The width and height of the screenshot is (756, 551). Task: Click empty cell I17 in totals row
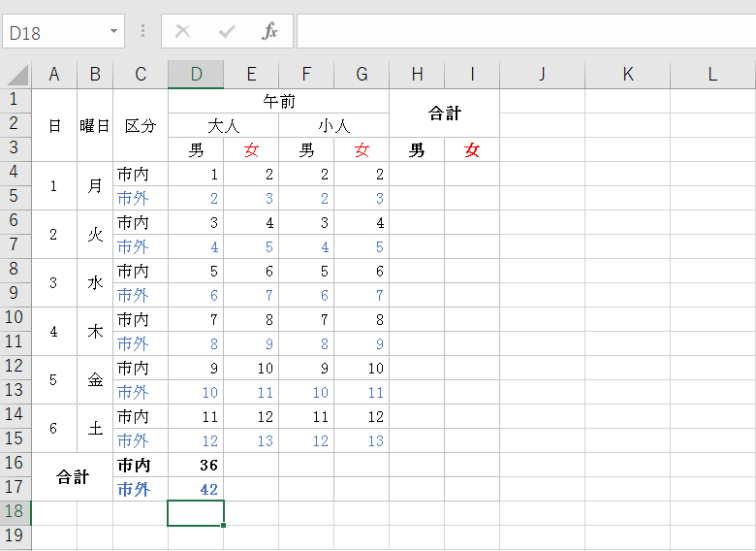pyautogui.click(x=472, y=489)
